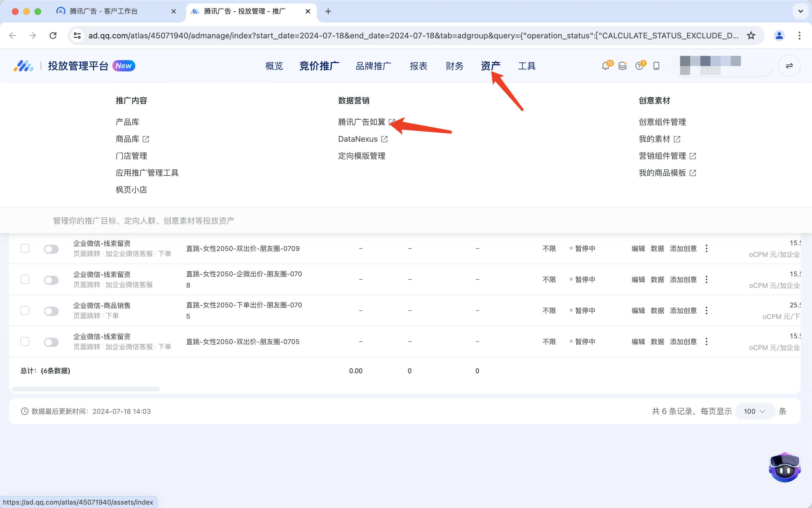Open more actions for 下单出价-朋友圈-0705 row
The height and width of the screenshot is (508, 812).
click(706, 310)
